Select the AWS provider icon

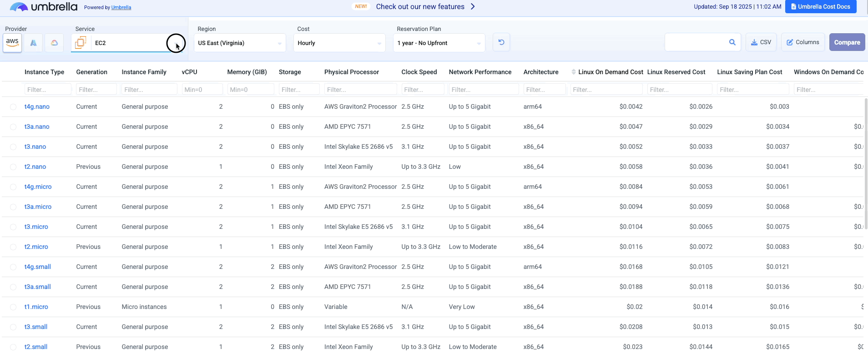[12, 43]
